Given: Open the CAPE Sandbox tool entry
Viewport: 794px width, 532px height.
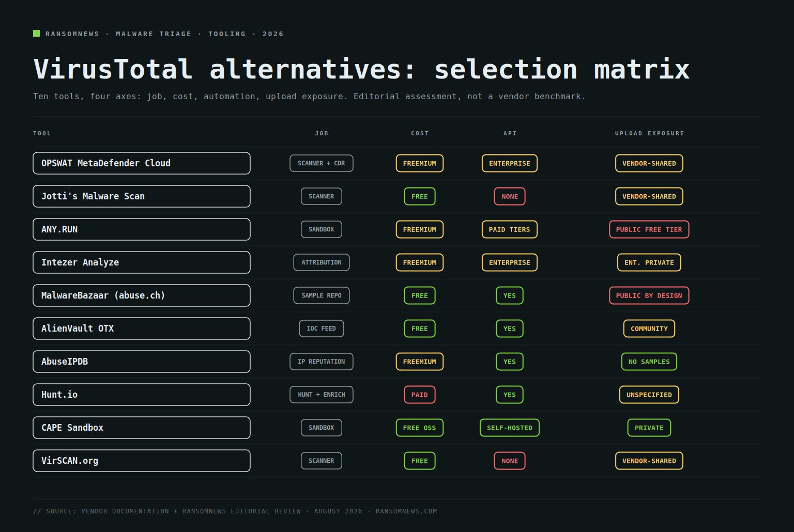Looking at the screenshot, I should [x=142, y=428].
